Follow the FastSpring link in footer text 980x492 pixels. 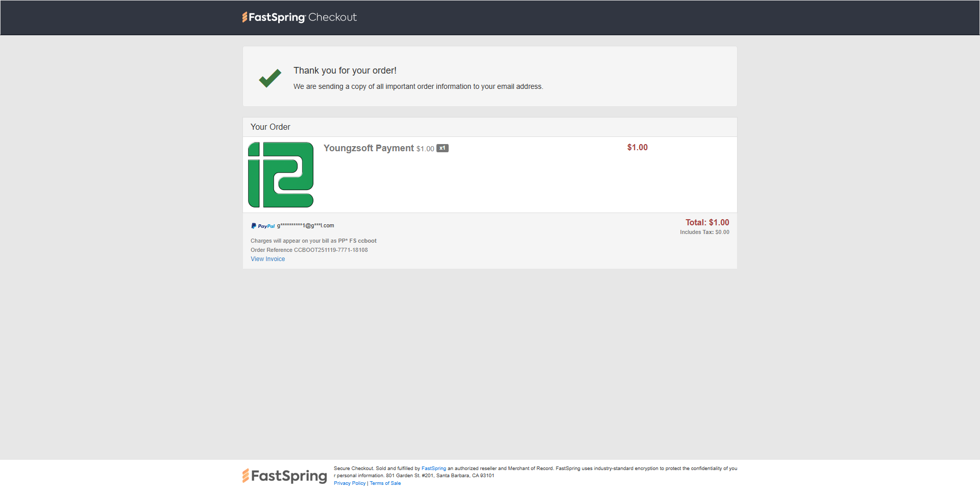[x=433, y=468]
